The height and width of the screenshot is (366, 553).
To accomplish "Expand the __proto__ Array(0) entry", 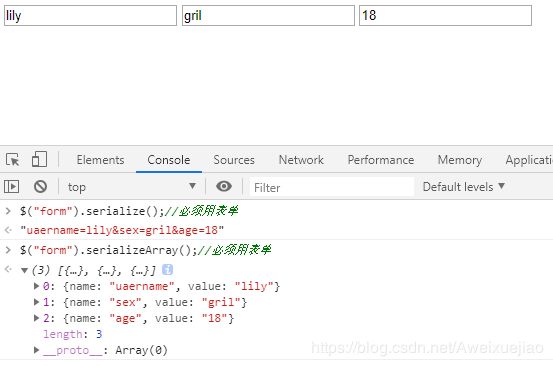I will [36, 350].
